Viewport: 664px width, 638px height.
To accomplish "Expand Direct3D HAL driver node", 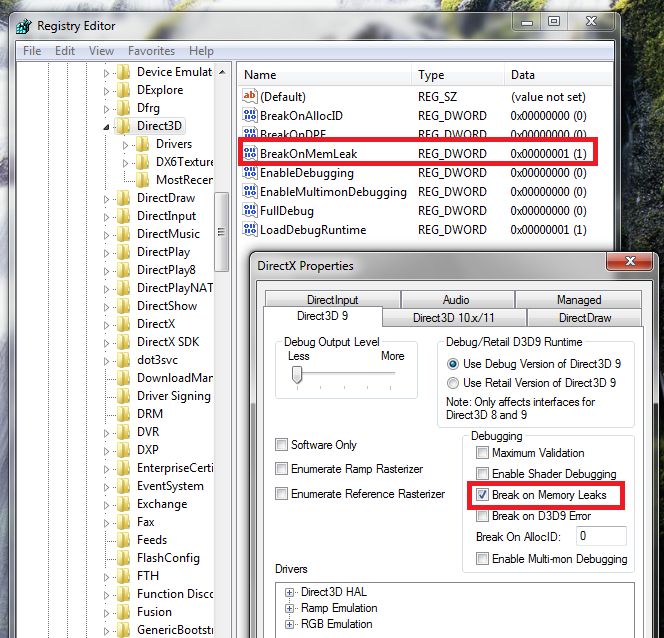I will tap(289, 592).
